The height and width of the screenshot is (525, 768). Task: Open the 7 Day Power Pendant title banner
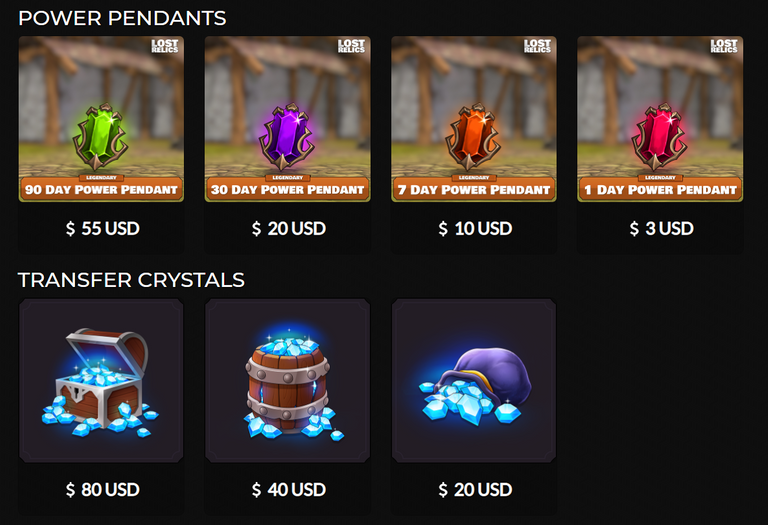coord(474,190)
